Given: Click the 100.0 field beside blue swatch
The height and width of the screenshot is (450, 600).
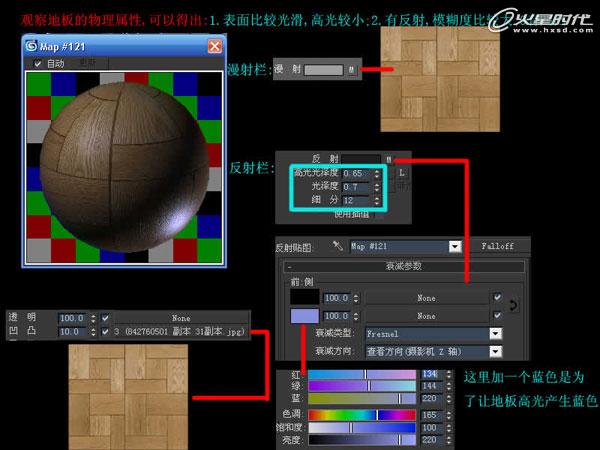Looking at the screenshot, I should [x=338, y=316].
